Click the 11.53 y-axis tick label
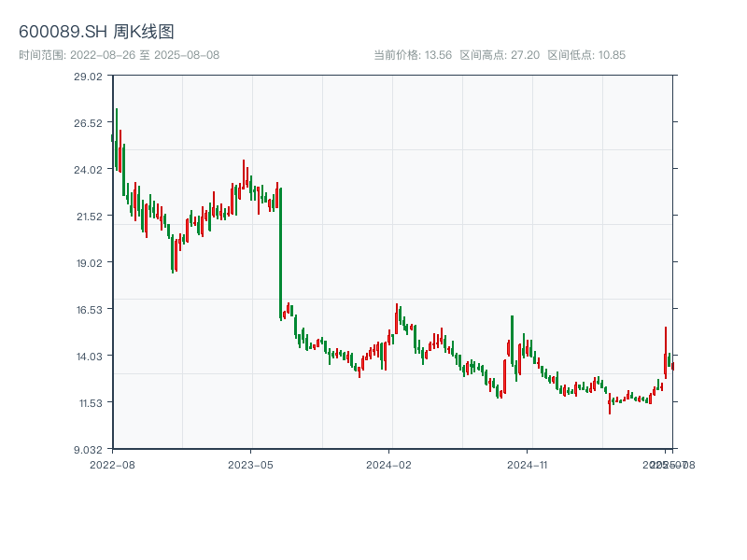 pyautogui.click(x=88, y=402)
